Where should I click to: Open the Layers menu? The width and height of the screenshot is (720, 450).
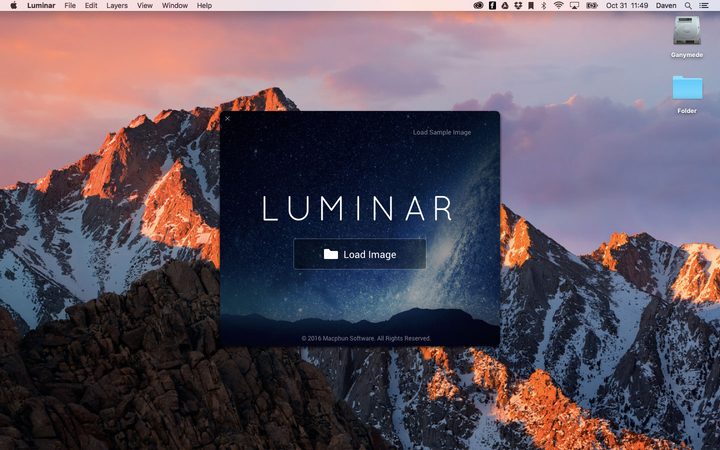[x=117, y=6]
